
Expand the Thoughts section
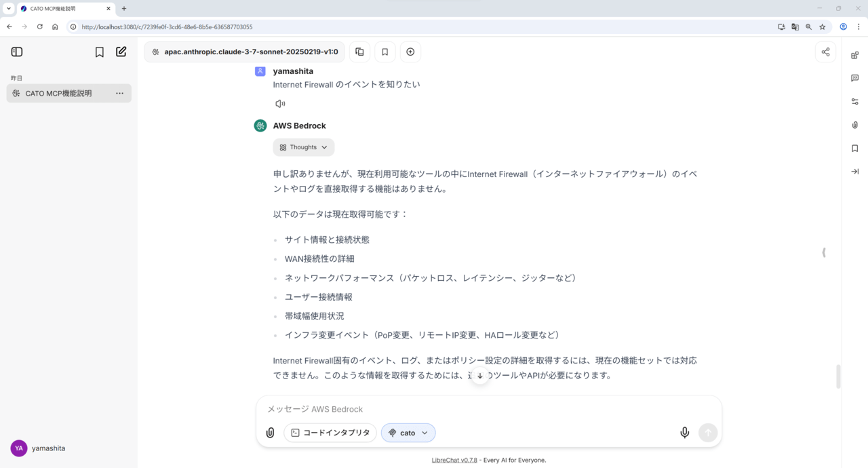coord(304,147)
